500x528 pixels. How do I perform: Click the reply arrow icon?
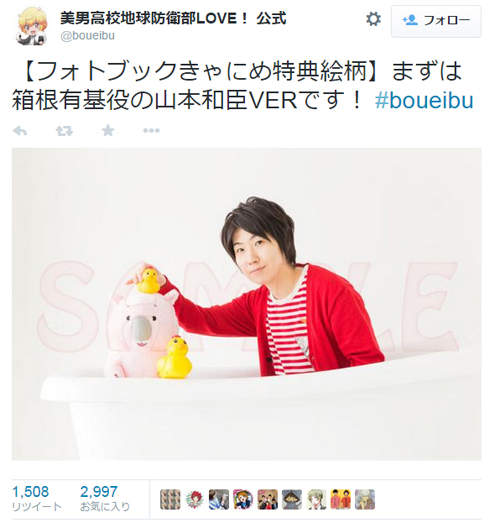20,131
